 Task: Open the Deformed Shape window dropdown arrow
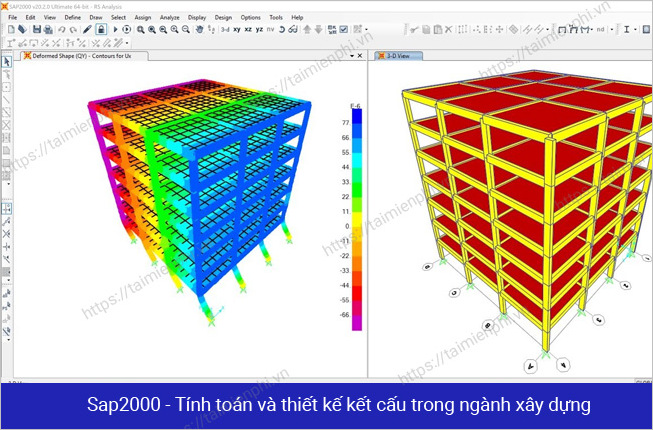point(352,56)
